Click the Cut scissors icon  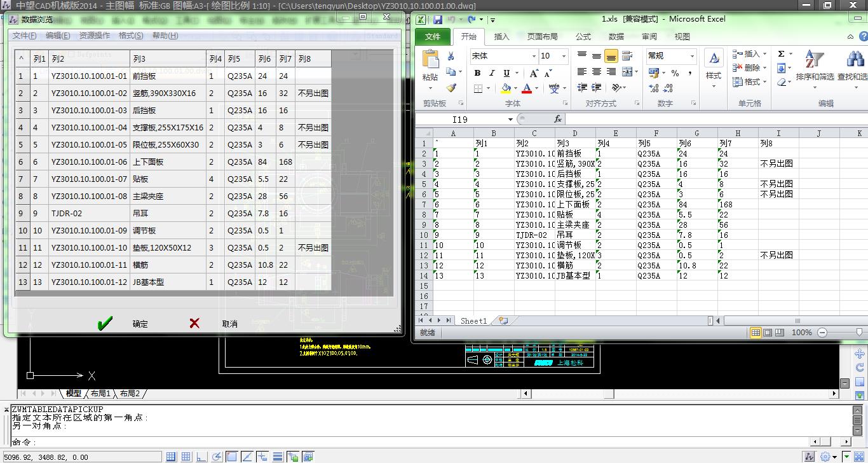[x=451, y=57]
